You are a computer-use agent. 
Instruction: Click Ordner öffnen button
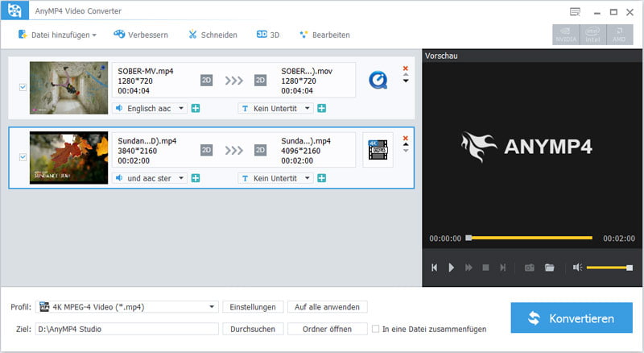327,329
